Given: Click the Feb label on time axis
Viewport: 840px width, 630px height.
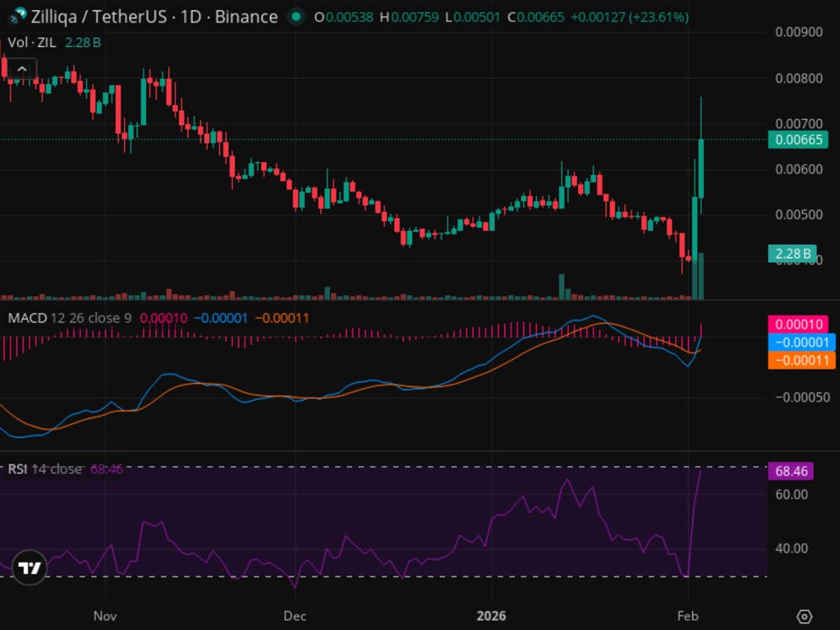Looking at the screenshot, I should (688, 616).
